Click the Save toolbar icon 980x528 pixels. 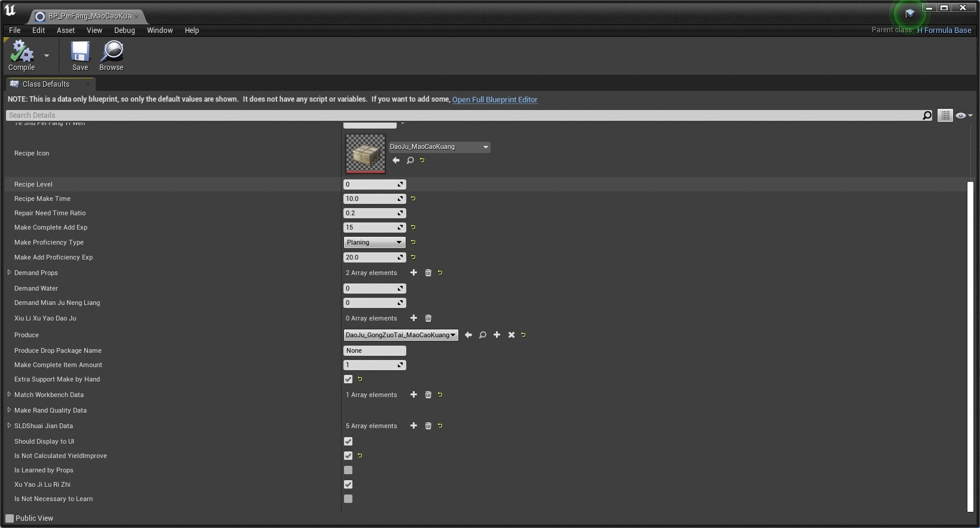pos(80,52)
